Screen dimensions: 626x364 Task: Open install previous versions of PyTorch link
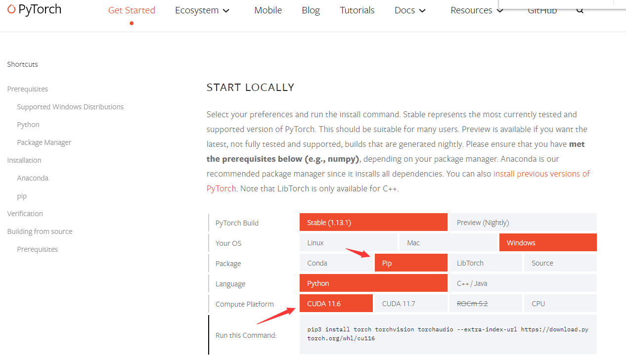click(x=399, y=181)
